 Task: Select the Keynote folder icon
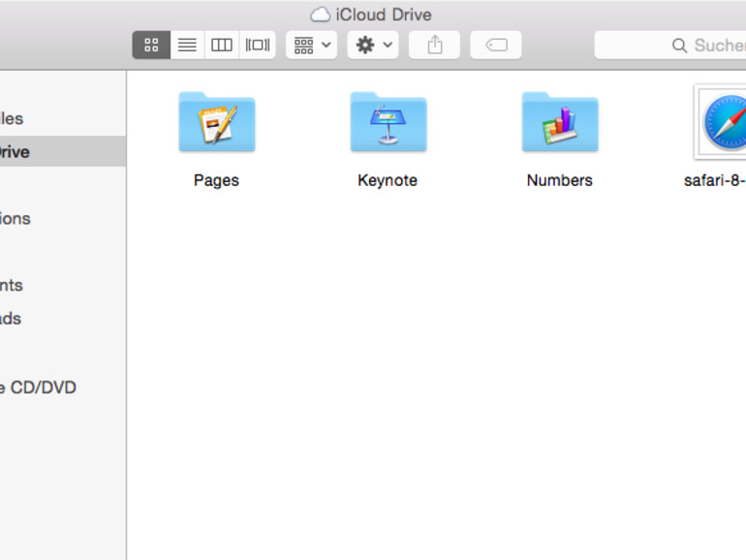point(389,122)
